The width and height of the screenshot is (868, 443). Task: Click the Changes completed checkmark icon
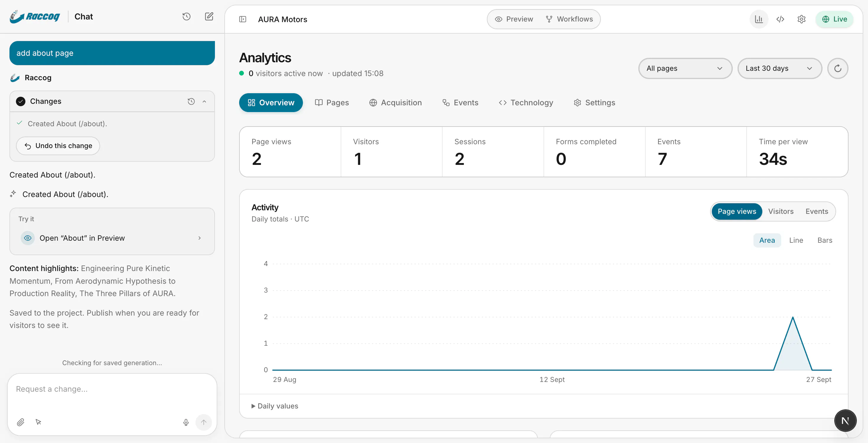(21, 101)
